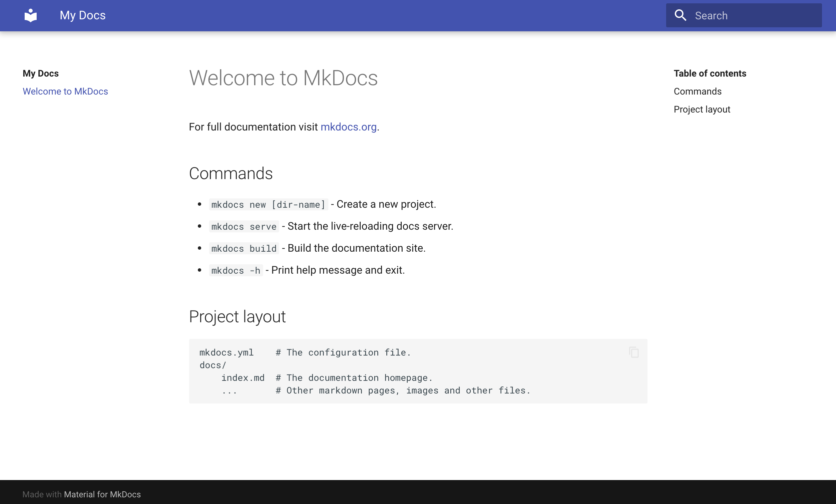Select 'Welcome to MkDocs' in left sidebar
Image resolution: width=836 pixels, height=504 pixels.
click(x=65, y=91)
